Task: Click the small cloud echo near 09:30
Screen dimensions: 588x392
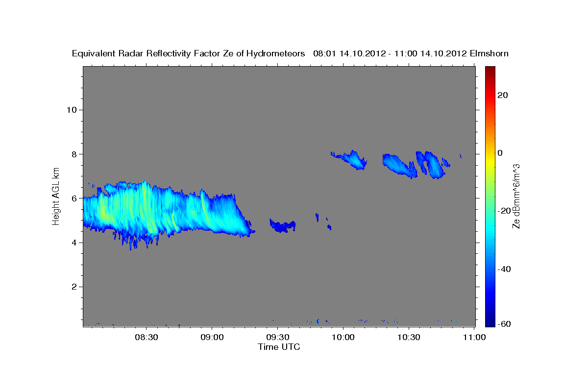Action: tap(283, 225)
